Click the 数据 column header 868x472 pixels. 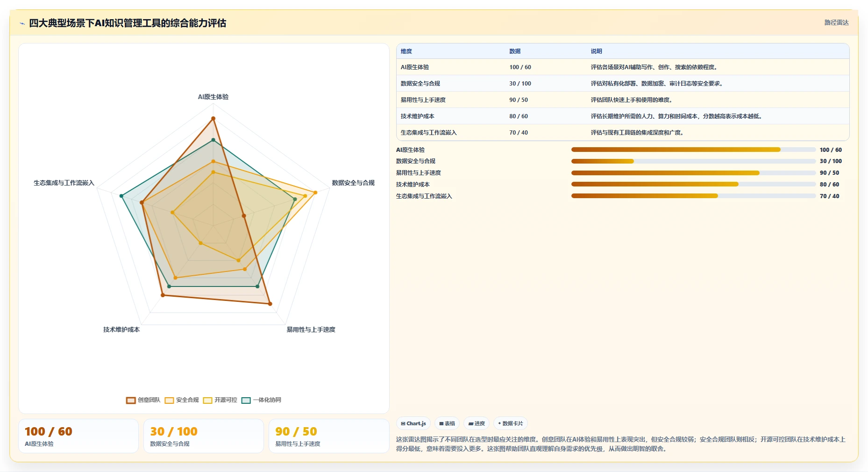point(515,51)
